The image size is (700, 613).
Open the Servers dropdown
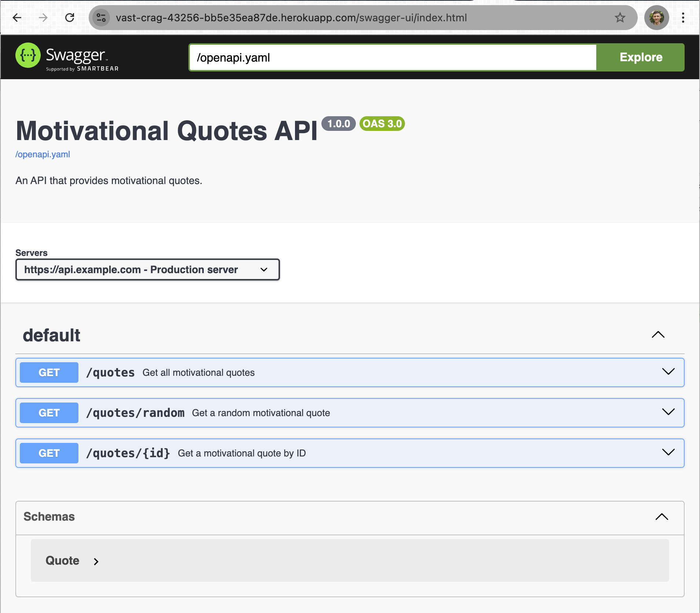click(x=148, y=269)
